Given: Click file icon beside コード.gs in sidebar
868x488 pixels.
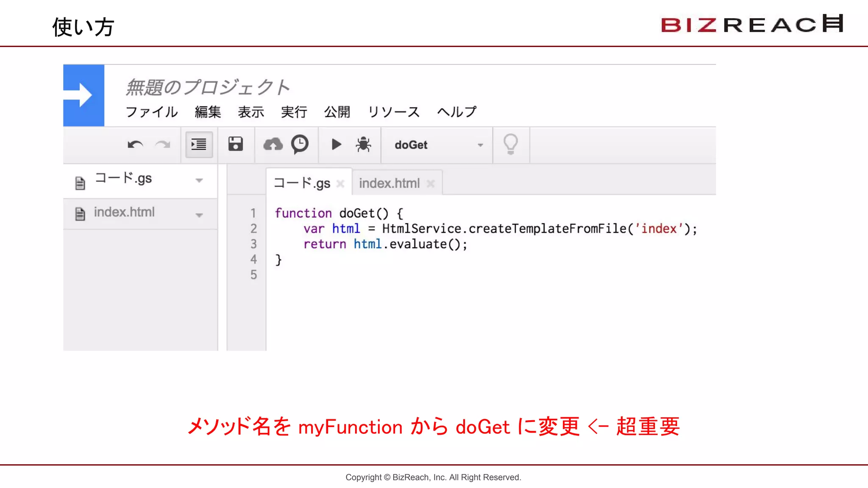Looking at the screenshot, I should (80, 183).
